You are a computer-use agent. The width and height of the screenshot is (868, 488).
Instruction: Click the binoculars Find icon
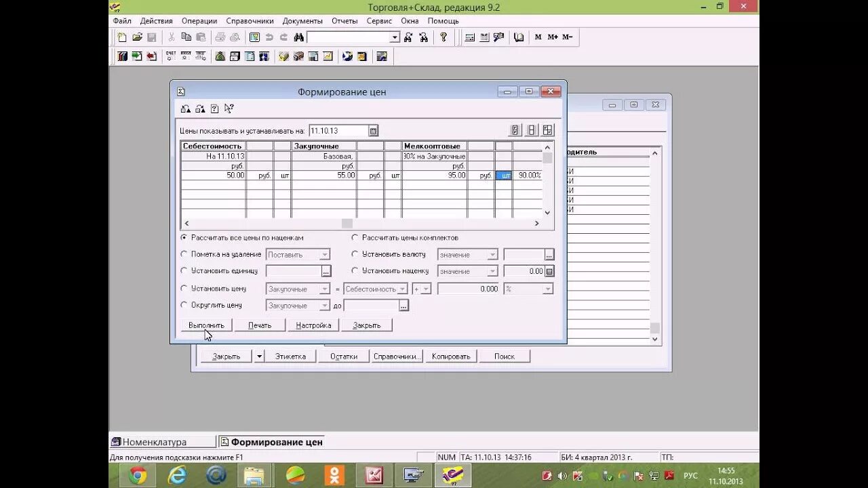point(298,37)
